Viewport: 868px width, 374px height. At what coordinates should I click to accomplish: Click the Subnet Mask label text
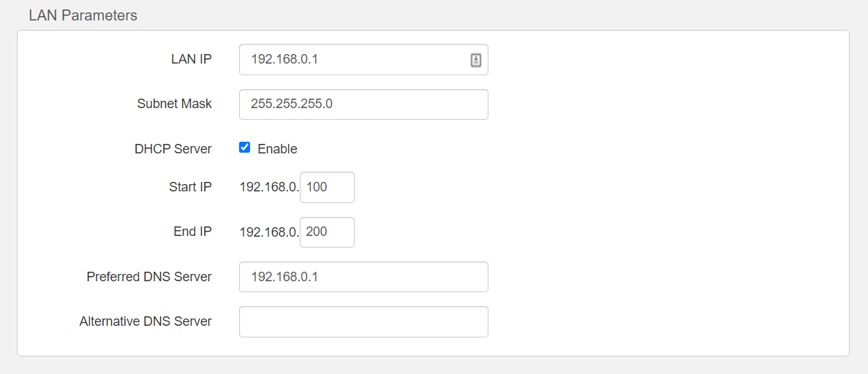174,104
